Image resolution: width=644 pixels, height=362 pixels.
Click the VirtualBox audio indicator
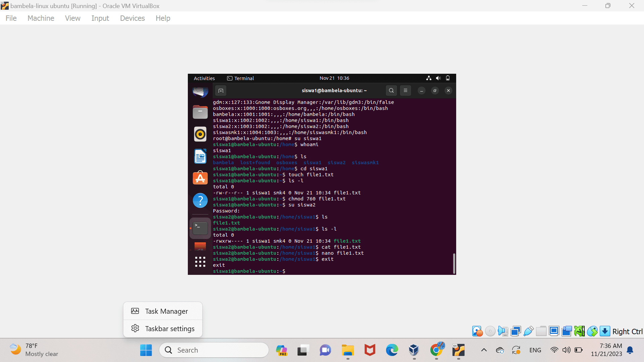tap(503, 331)
